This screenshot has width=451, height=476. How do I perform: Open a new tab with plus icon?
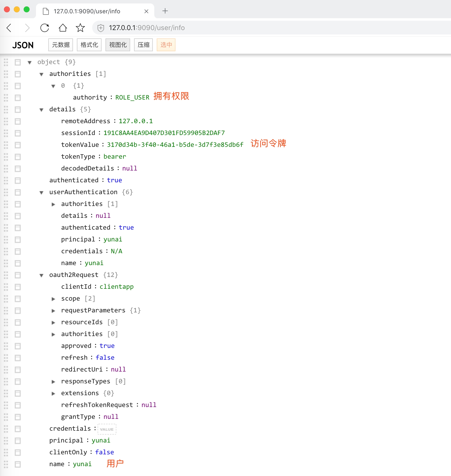pyautogui.click(x=165, y=11)
